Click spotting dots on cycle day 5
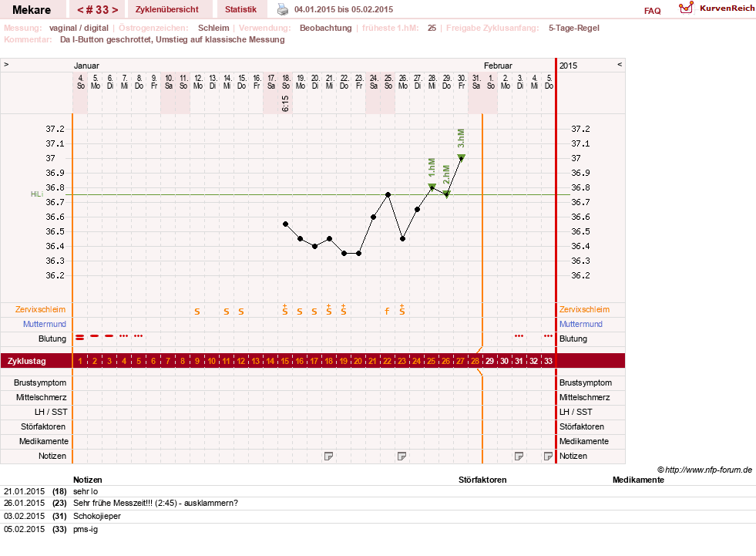Screen dimensions: 756x556 coord(139,335)
